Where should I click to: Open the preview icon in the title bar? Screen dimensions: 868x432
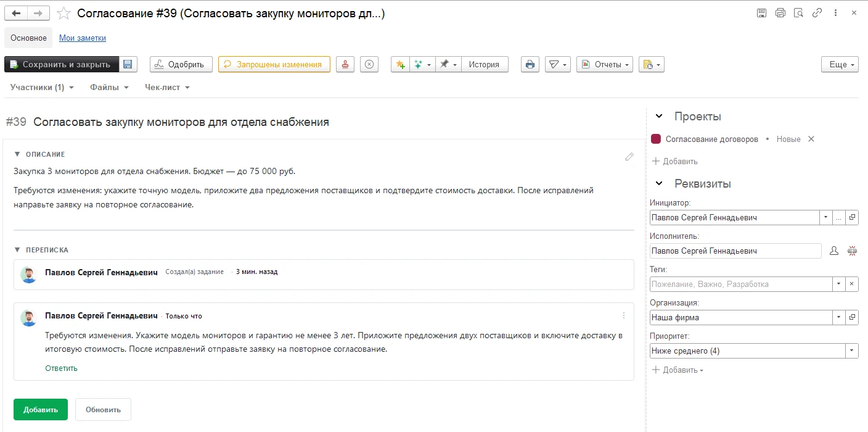(x=798, y=12)
